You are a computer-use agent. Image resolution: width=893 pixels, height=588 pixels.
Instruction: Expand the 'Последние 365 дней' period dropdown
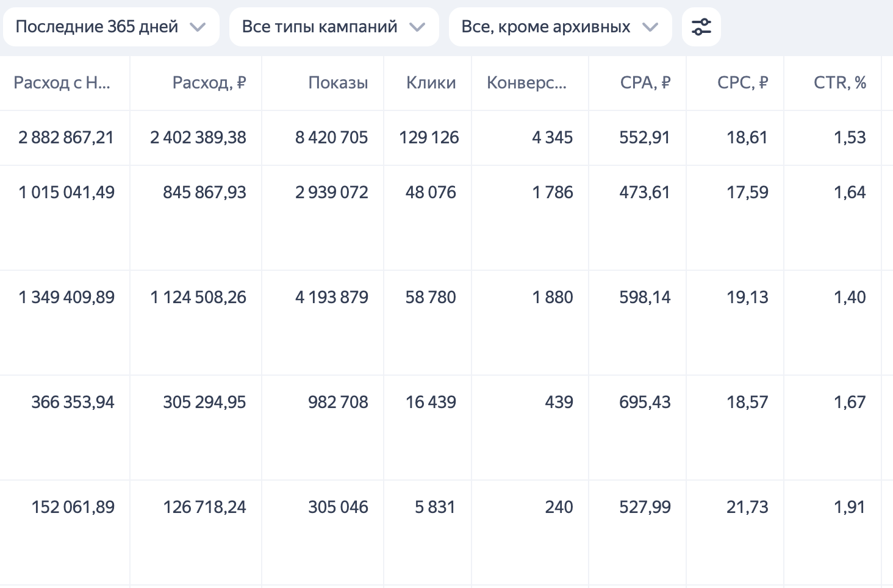click(x=110, y=27)
